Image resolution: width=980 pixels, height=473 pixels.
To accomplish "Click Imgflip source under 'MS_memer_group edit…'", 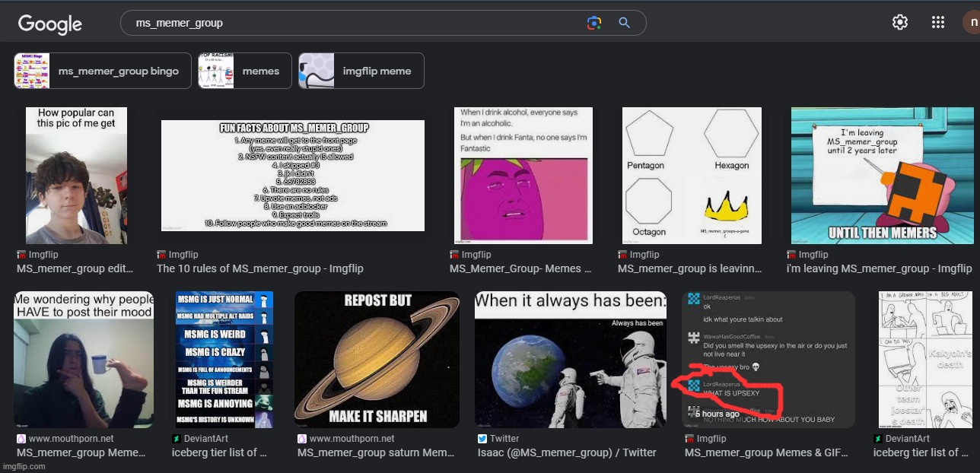I will [37, 255].
